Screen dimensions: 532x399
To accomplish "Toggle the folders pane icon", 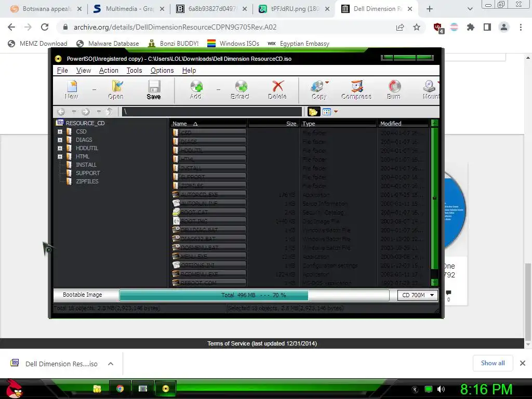I will pyautogui.click(x=313, y=112).
